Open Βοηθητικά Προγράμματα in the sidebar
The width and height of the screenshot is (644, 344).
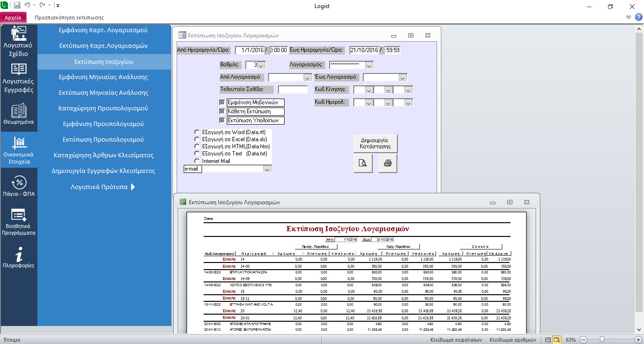pos(18,222)
